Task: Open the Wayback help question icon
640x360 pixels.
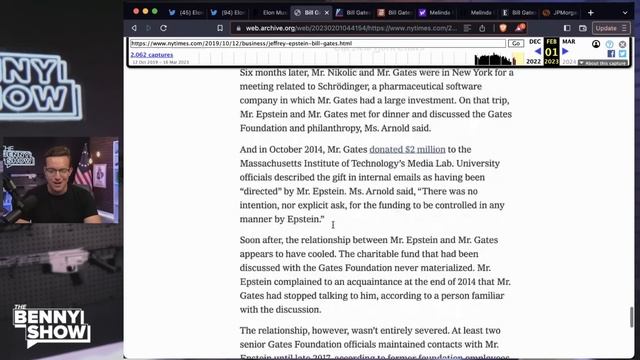Action: coord(609,44)
